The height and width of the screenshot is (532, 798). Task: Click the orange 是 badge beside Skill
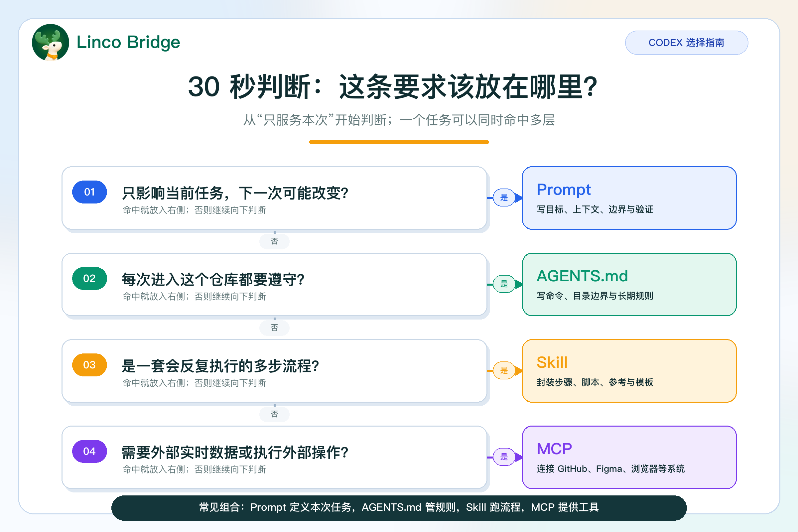point(504,370)
